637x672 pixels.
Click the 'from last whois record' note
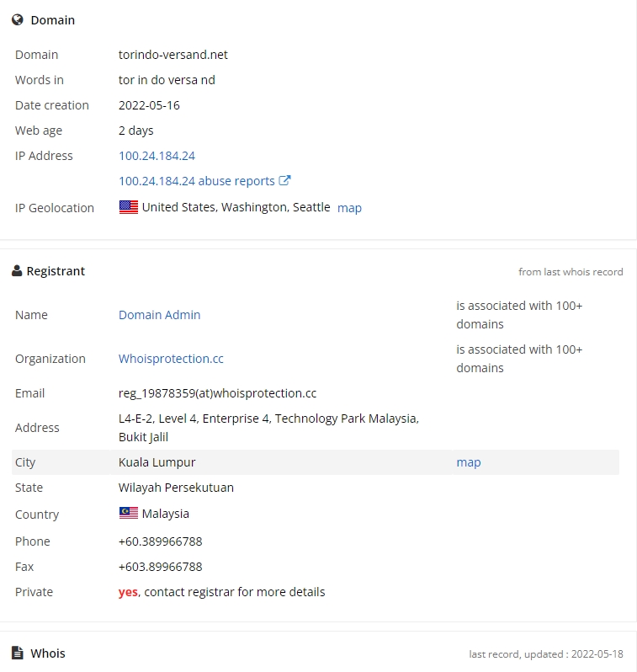(x=571, y=272)
